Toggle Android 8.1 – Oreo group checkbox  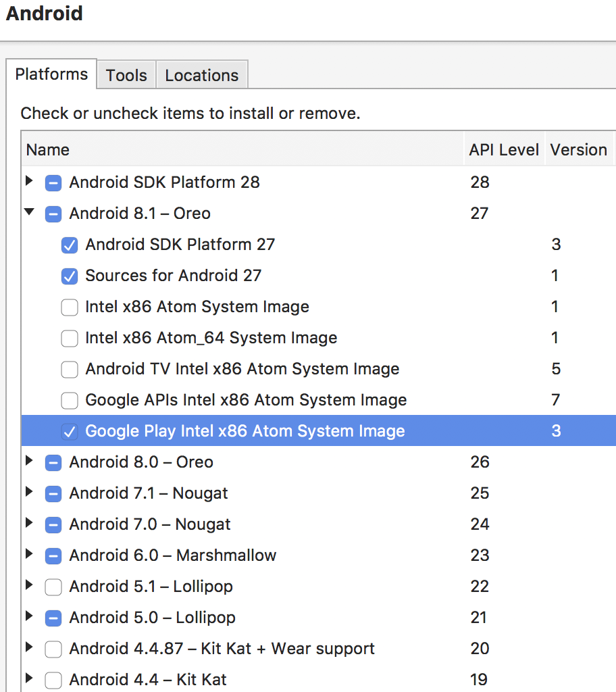point(53,214)
